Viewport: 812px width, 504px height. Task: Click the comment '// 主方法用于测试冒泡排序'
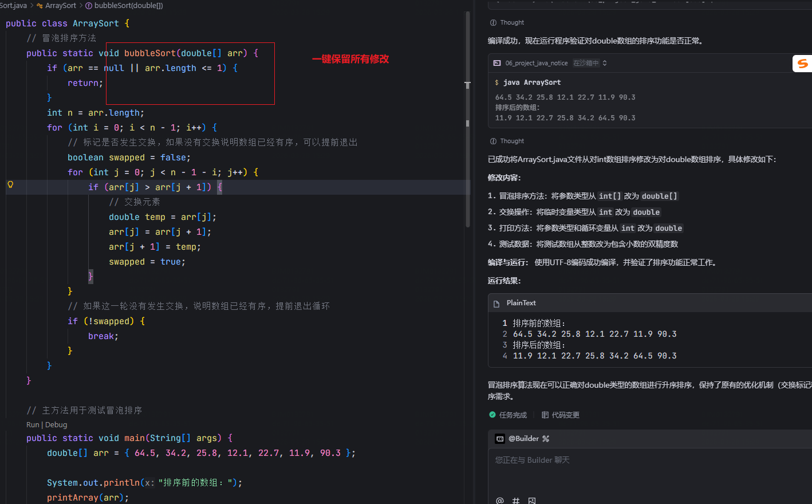(84, 411)
